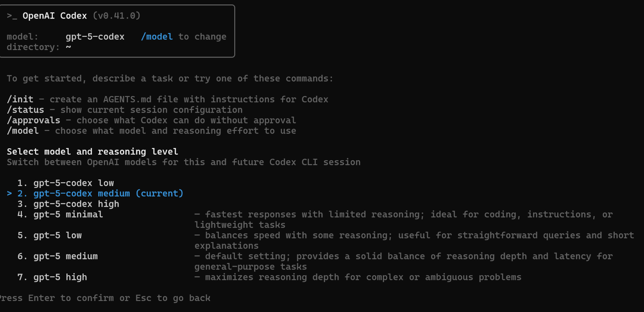This screenshot has width=644, height=312.
Task: Click the /init command
Action: [20, 99]
